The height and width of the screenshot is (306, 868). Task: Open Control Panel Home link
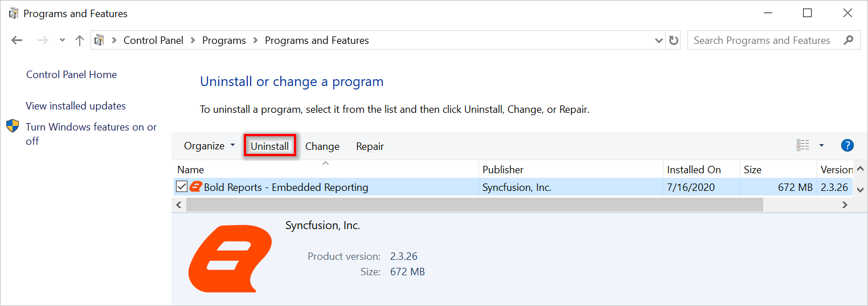[71, 75]
